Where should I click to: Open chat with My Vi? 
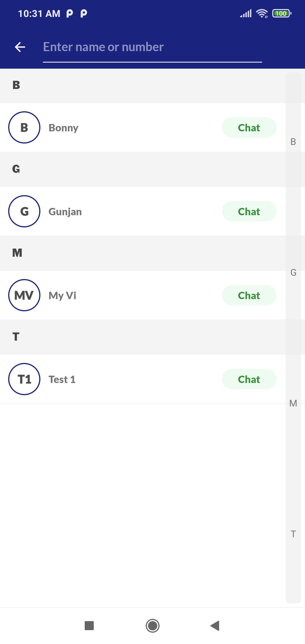click(249, 295)
